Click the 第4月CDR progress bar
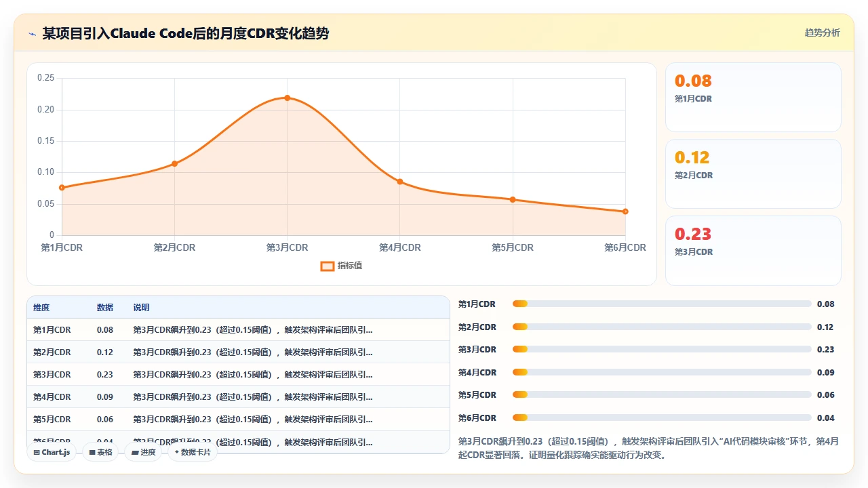Screen dimensions: 868x488 pos(662,372)
